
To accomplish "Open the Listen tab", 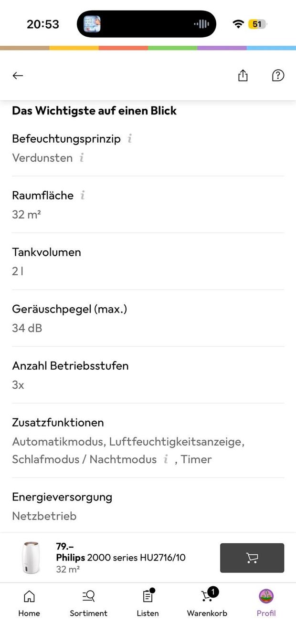I will [148, 603].
